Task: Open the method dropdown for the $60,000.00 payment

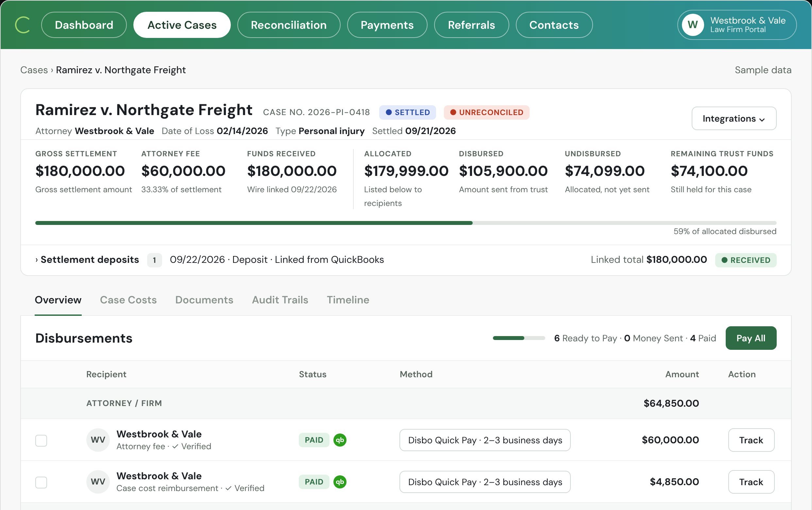Action: [x=484, y=440]
